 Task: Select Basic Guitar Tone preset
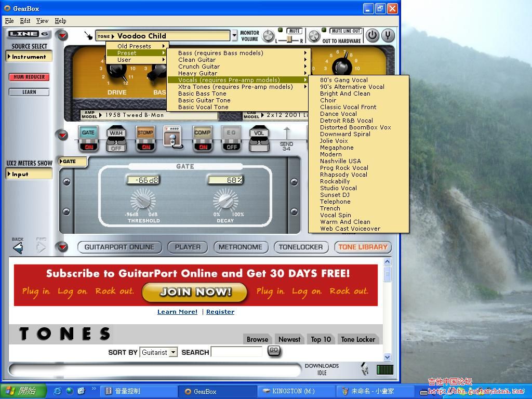[237, 100]
